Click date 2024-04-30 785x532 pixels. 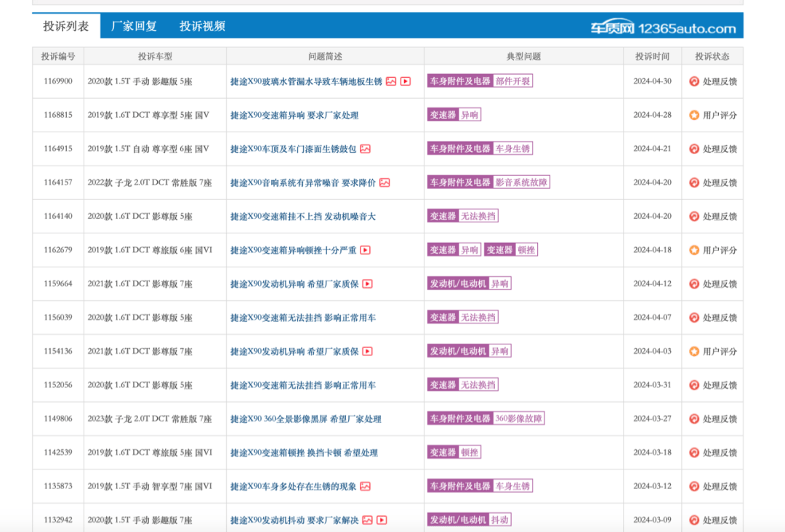[x=652, y=81]
